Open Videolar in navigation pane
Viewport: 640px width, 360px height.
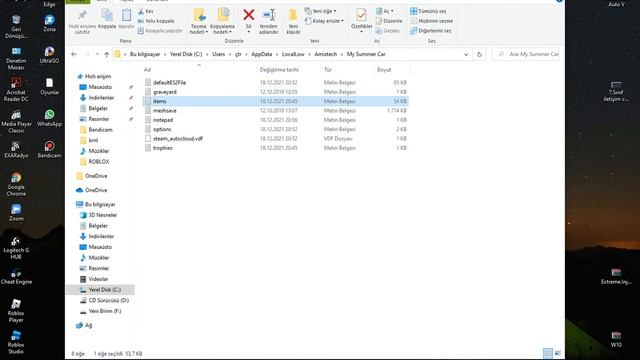coord(98,279)
